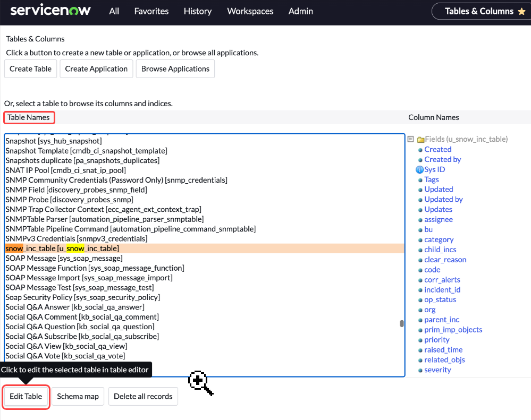Viewport: 531px width, 420px height.
Task: Open the child_incs column
Action: 440,250
